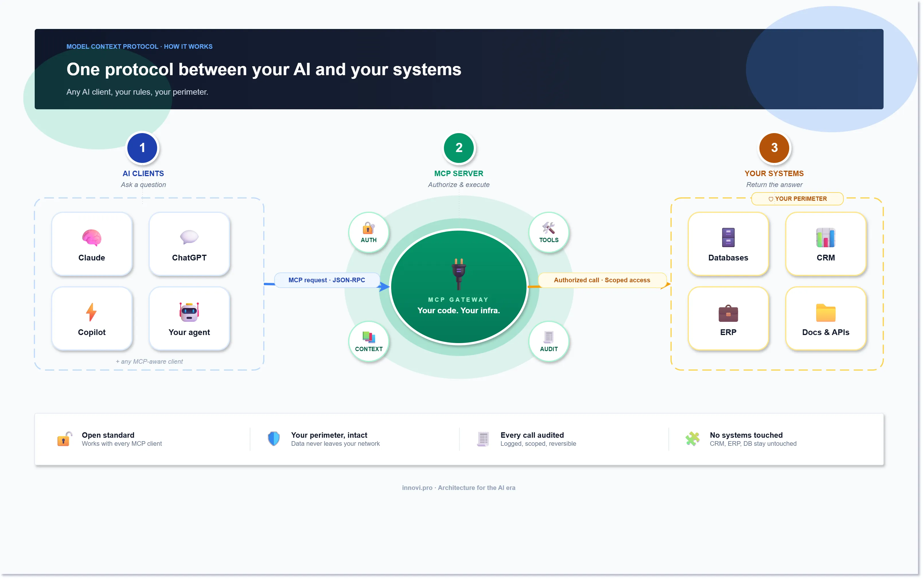Click the Authorized call Scoped access label
Screen dimensions: 924x580
pyautogui.click(x=602, y=280)
